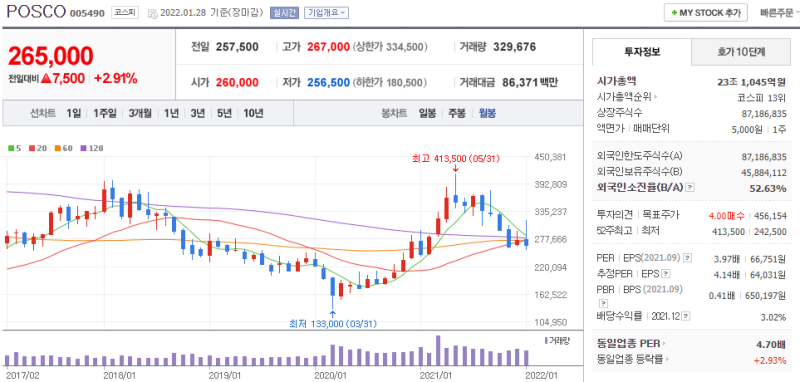Click the 52주 최저 value 242,500
800x382 pixels.
[769, 231]
